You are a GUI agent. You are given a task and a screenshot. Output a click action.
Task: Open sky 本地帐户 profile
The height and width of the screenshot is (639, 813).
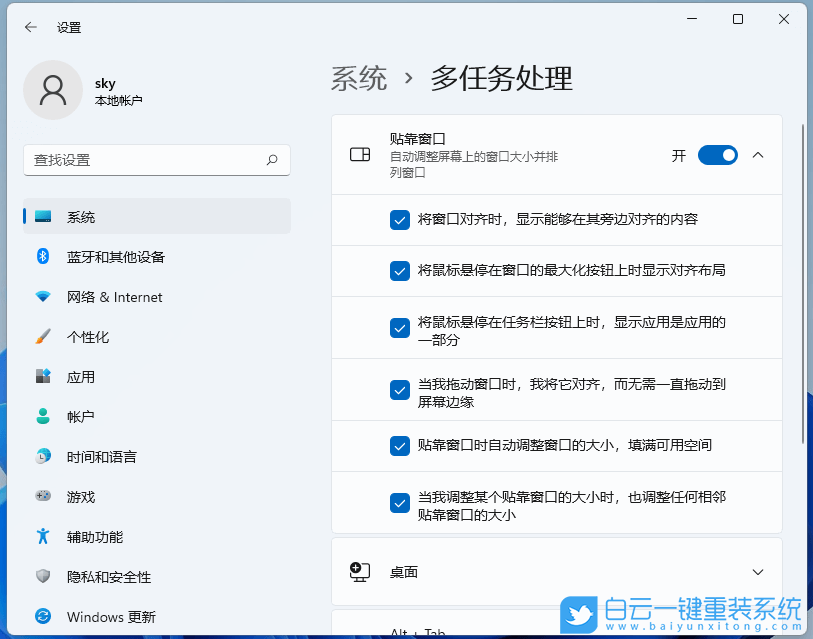(x=105, y=90)
